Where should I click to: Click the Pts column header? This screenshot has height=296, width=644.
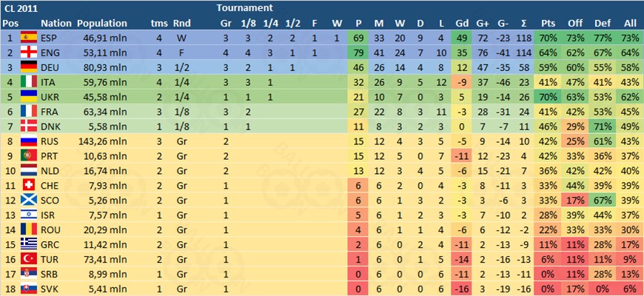pyautogui.click(x=548, y=24)
